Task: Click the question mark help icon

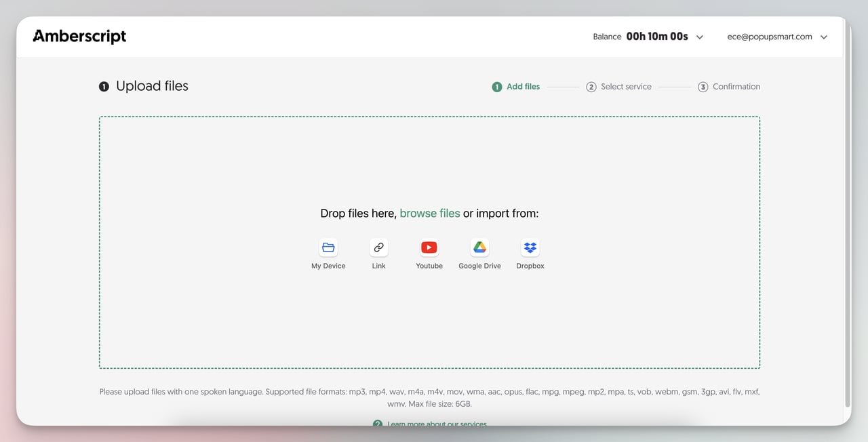Action: (378, 424)
